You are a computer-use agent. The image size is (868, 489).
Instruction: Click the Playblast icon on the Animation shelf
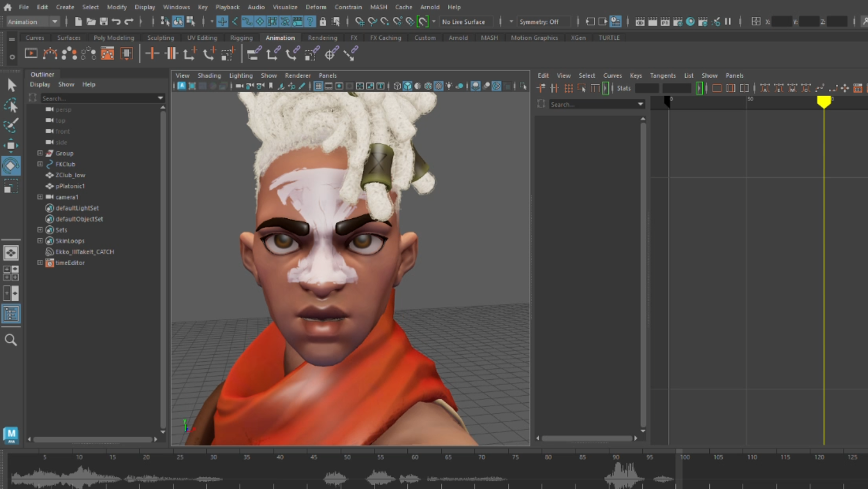[31, 53]
